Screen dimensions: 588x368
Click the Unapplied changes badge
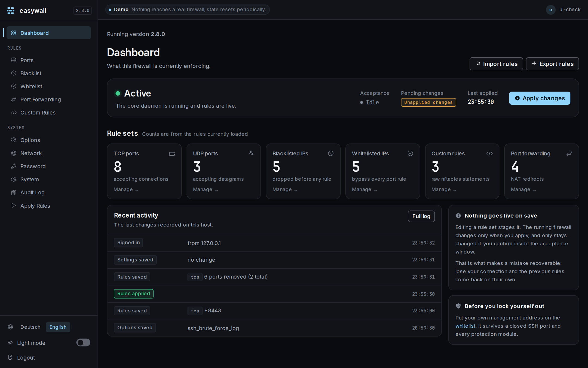pos(428,102)
